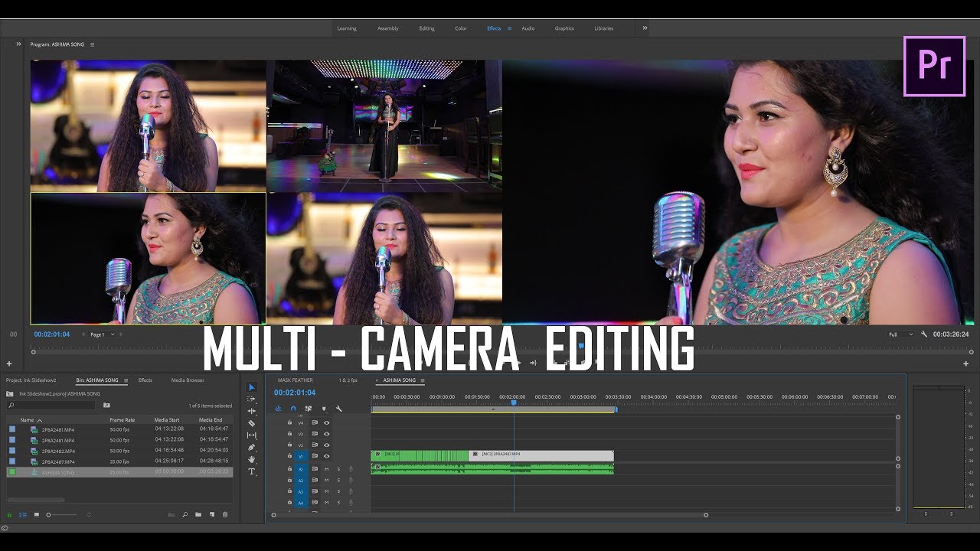
Task: Click the New Item icon
Action: pos(211,515)
